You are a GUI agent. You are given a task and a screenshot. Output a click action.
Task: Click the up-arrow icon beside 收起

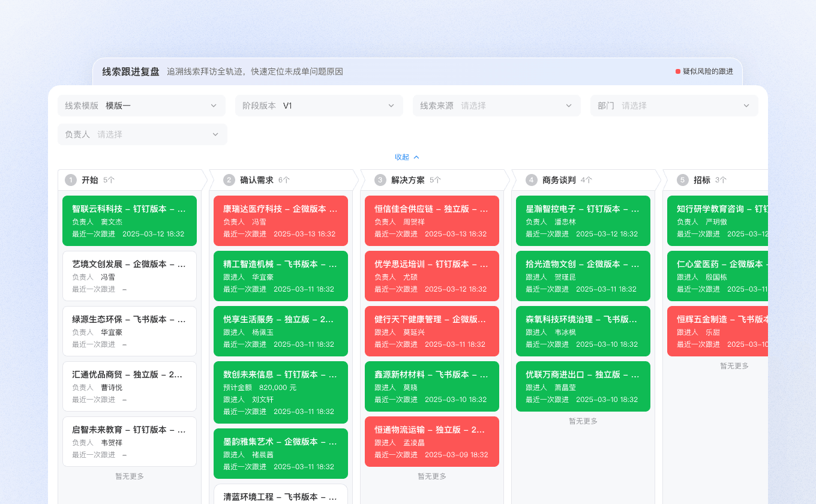coord(416,157)
